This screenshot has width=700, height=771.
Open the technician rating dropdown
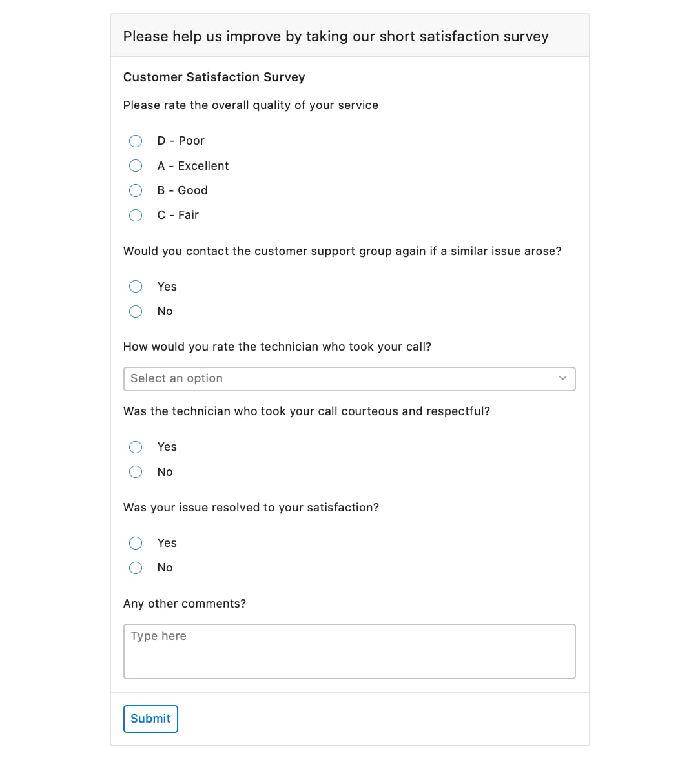tap(349, 379)
